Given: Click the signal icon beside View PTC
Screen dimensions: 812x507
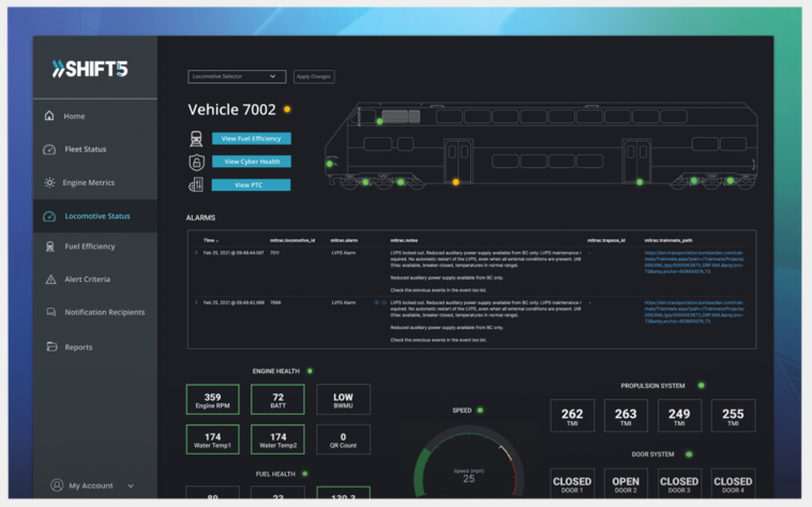Looking at the screenshot, I should point(197,184).
